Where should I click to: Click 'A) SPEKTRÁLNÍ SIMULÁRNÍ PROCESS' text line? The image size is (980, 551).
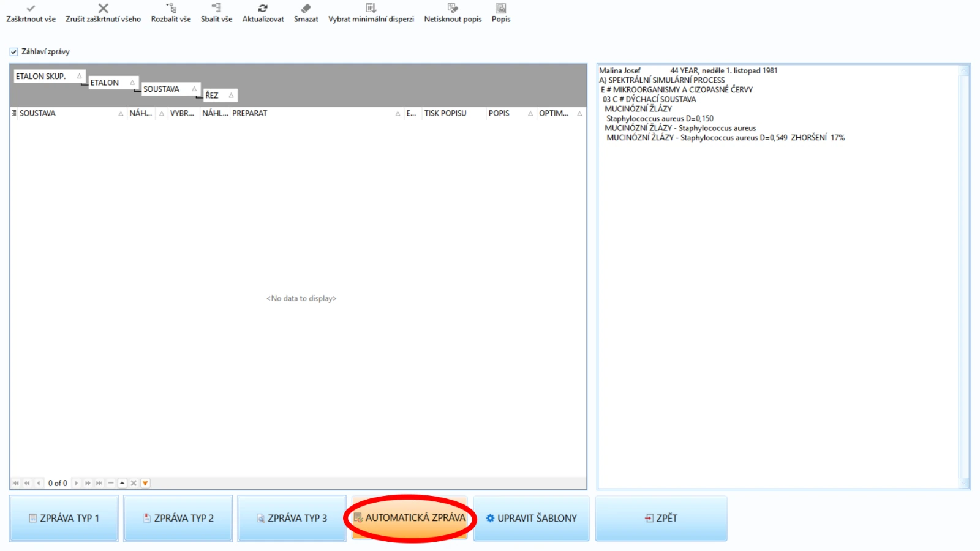point(662,80)
